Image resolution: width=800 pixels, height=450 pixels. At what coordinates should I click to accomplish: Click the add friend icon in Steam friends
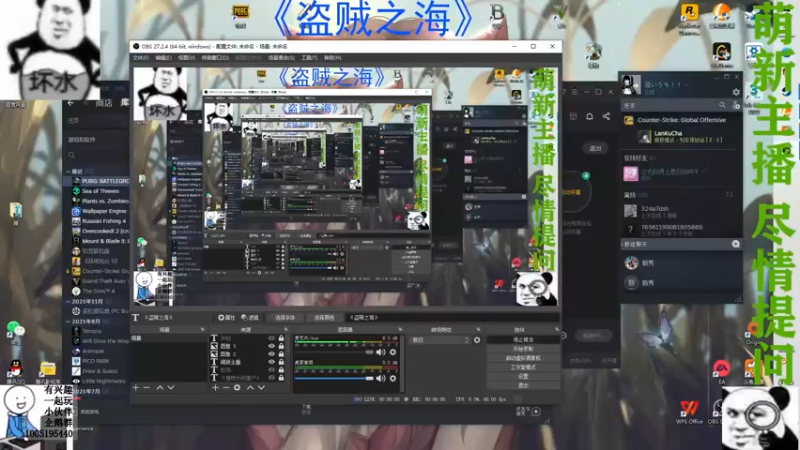click(x=736, y=105)
